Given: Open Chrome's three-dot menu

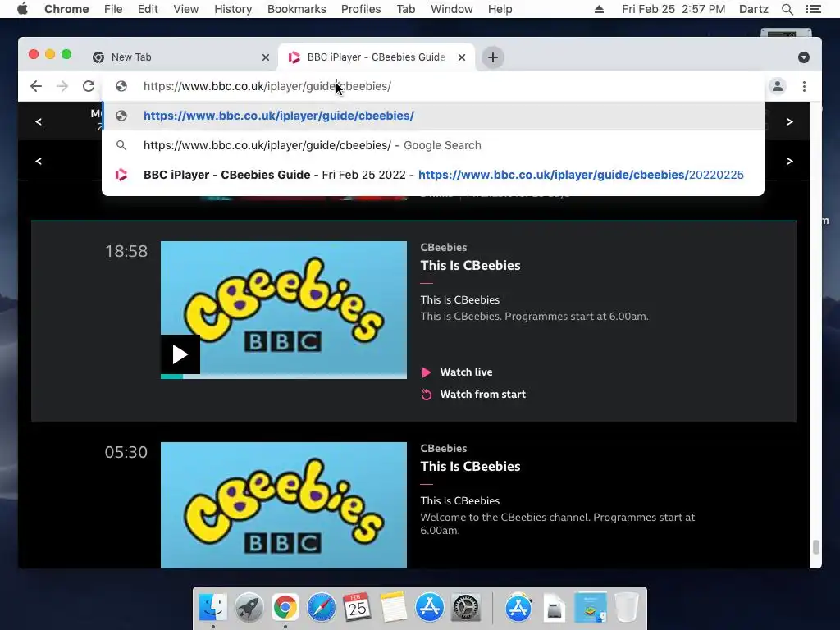Looking at the screenshot, I should (x=804, y=86).
